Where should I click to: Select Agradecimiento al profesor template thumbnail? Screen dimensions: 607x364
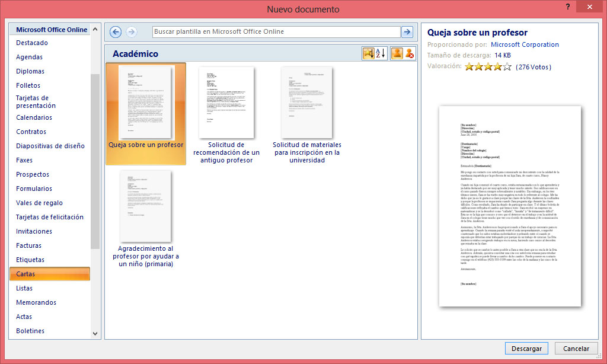[146, 206]
